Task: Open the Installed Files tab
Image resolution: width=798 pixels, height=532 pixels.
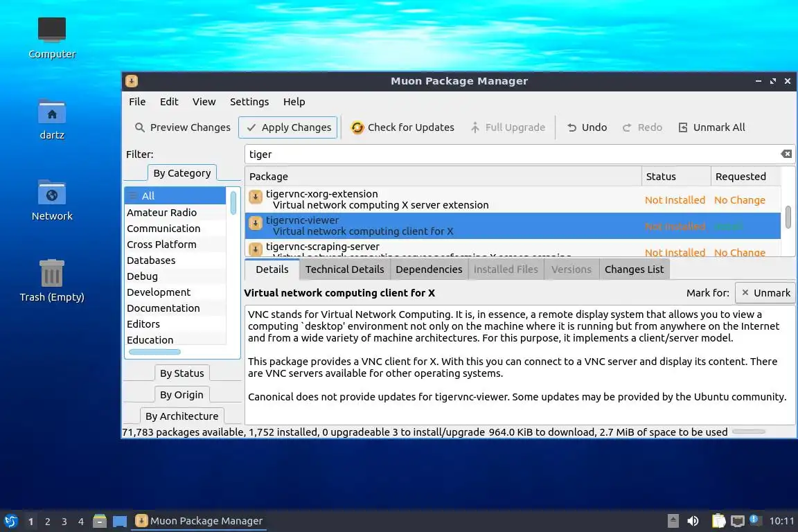Action: point(506,269)
